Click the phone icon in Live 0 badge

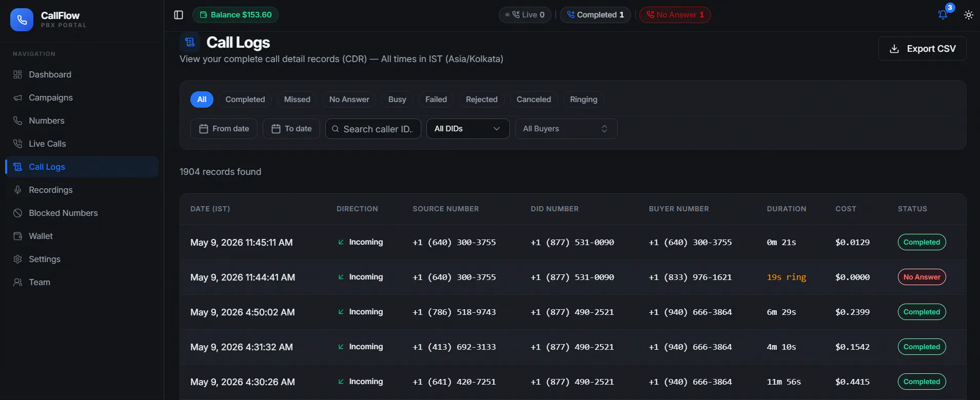(x=516, y=15)
